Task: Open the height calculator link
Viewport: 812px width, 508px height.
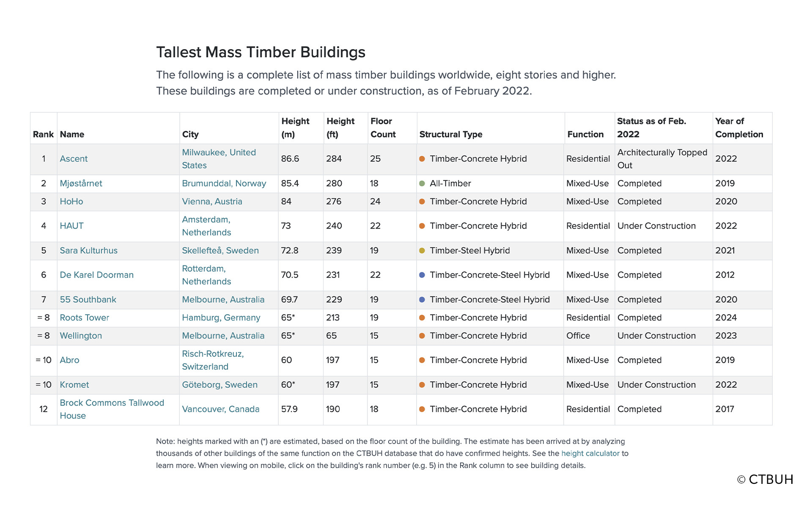Action: pos(590,453)
